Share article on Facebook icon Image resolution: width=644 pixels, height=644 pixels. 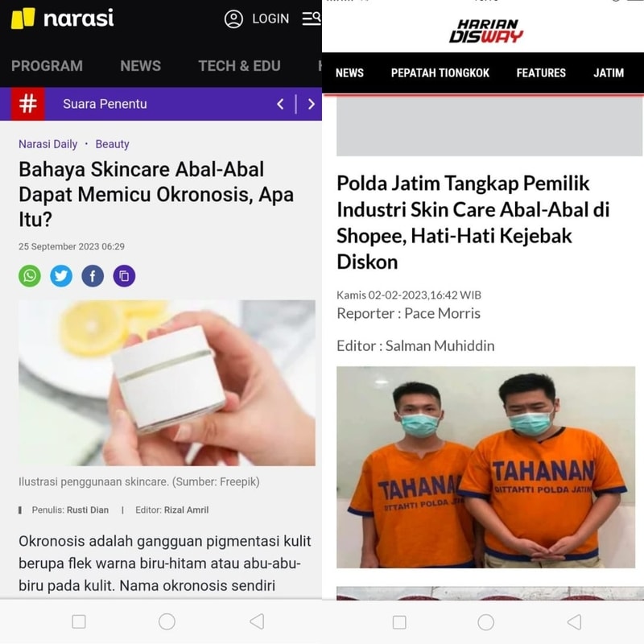(93, 275)
